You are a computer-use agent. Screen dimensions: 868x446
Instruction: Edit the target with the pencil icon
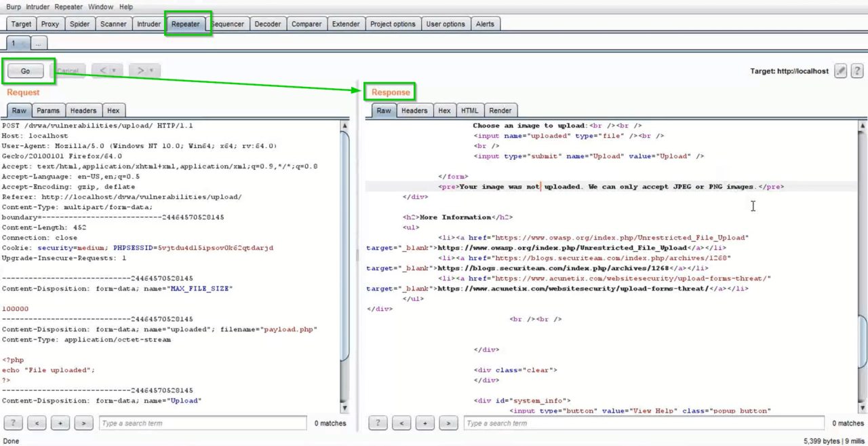[x=841, y=71]
